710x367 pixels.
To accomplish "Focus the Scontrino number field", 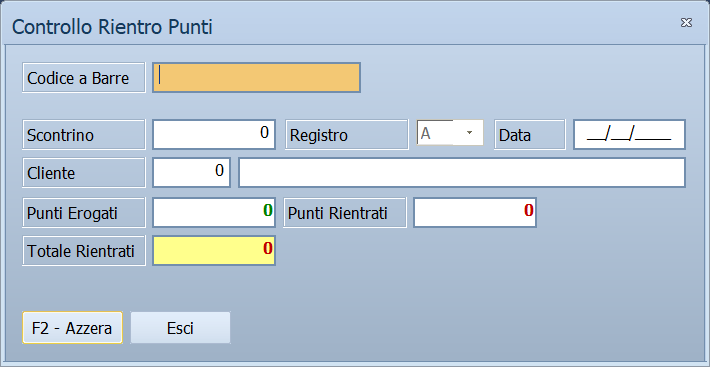I will (214, 134).
